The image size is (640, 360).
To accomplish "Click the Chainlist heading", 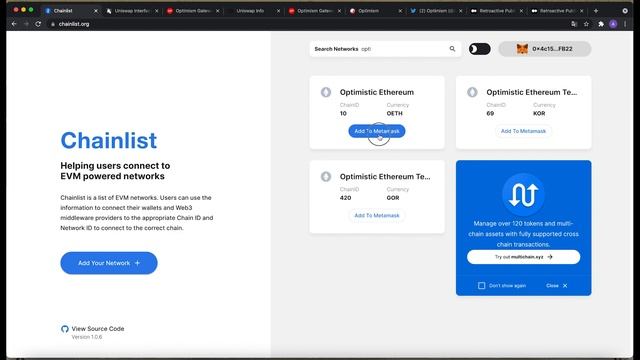I will pyautogui.click(x=109, y=140).
